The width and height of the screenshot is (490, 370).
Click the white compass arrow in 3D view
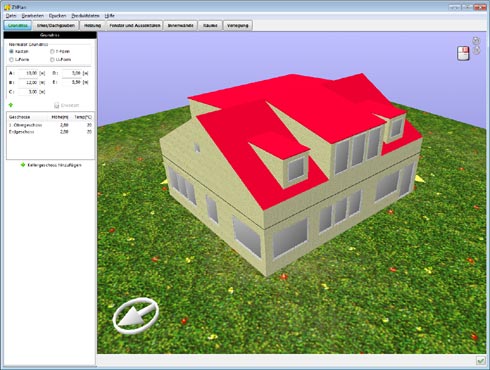(136, 316)
